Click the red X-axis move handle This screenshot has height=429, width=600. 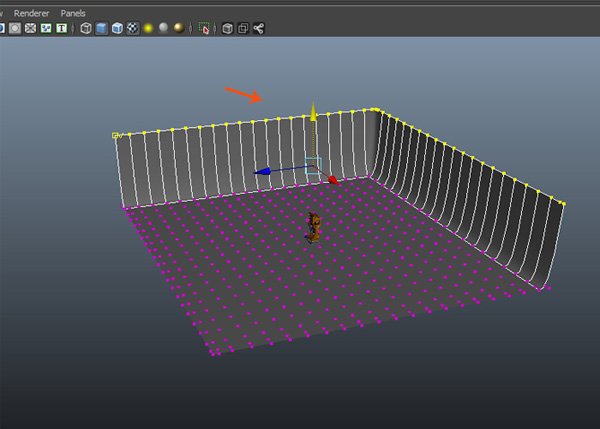pos(333,180)
